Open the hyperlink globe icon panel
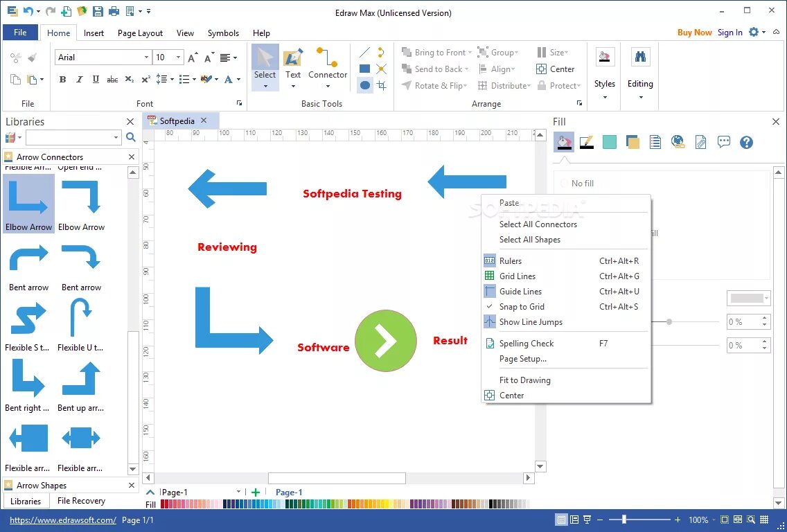The image size is (787, 532). coord(678,142)
